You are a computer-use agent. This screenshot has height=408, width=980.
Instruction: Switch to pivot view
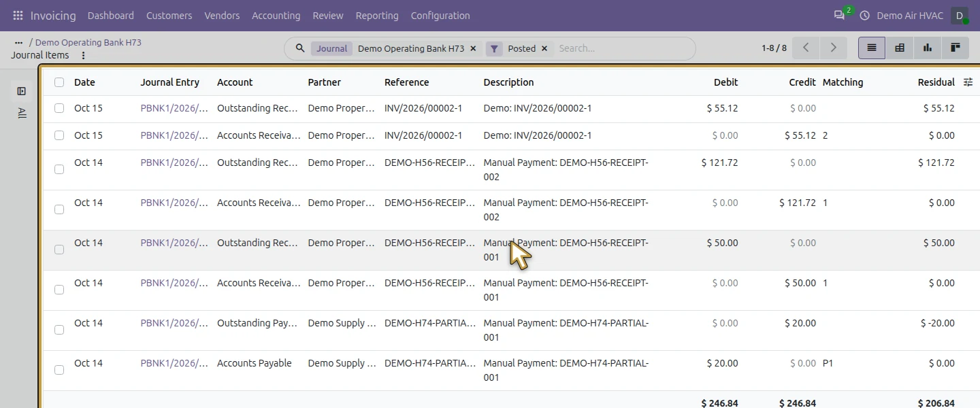900,48
